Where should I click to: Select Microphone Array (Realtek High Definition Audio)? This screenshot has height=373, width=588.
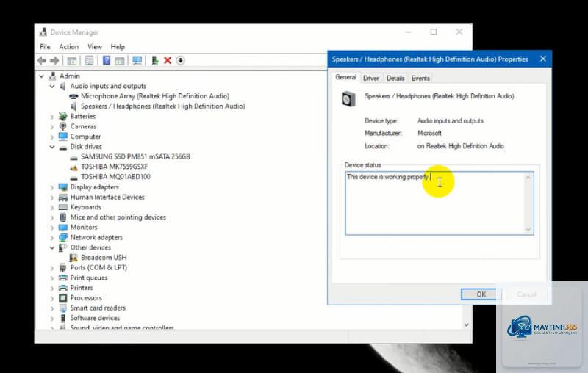point(155,96)
